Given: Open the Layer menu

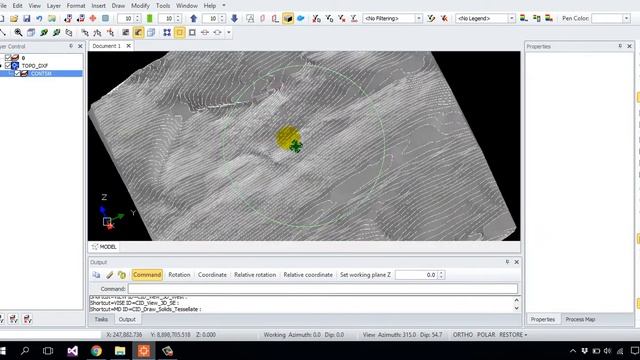Looking at the screenshot, I should 53,6.
